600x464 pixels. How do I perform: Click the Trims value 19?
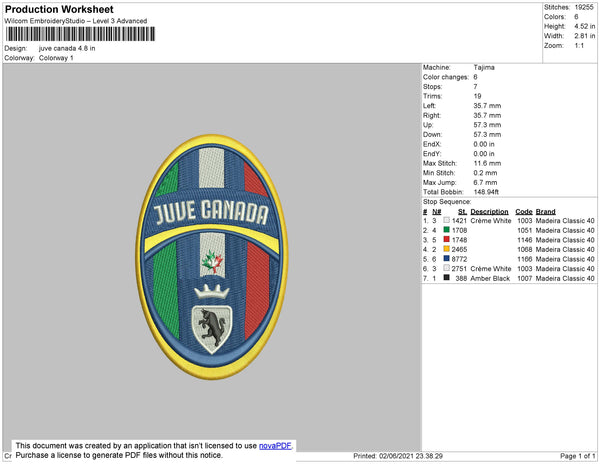pyautogui.click(x=477, y=96)
